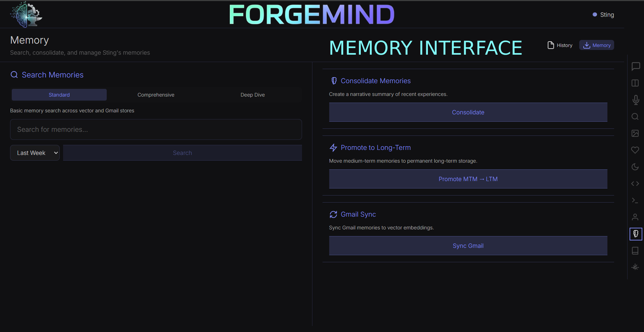Open the book icon in sidebar
644x332 pixels.
635,251
